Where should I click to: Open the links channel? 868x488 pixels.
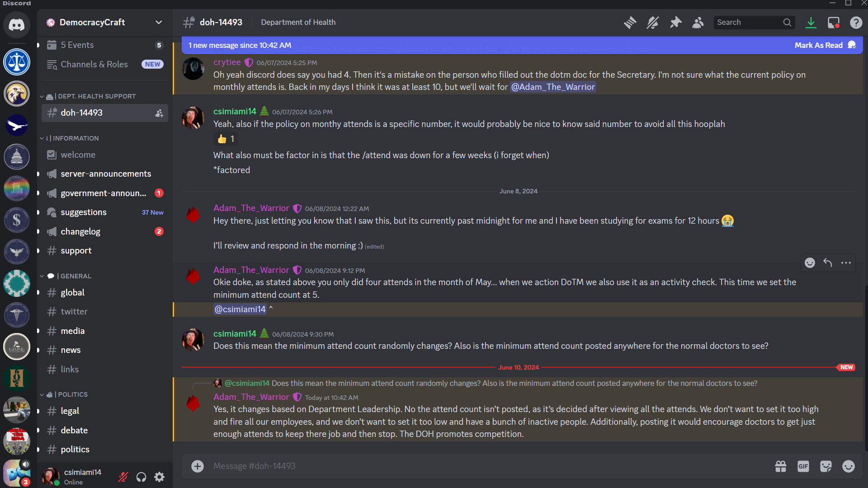point(105,369)
